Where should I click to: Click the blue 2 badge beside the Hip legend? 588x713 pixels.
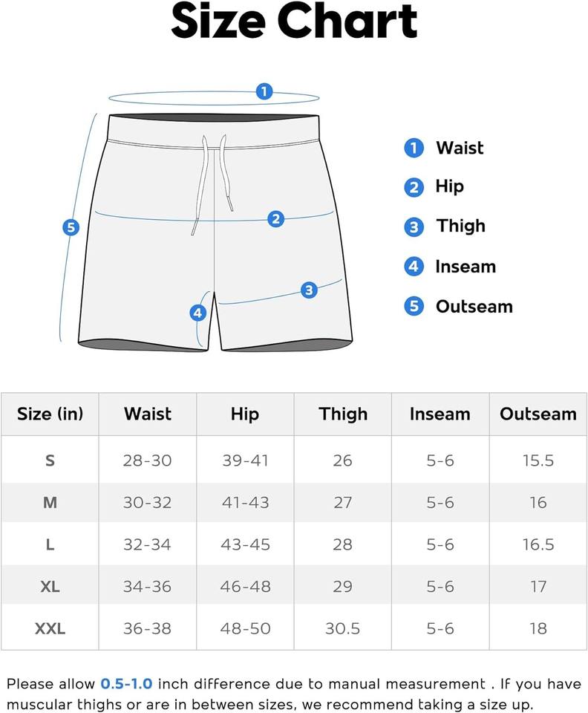point(414,188)
